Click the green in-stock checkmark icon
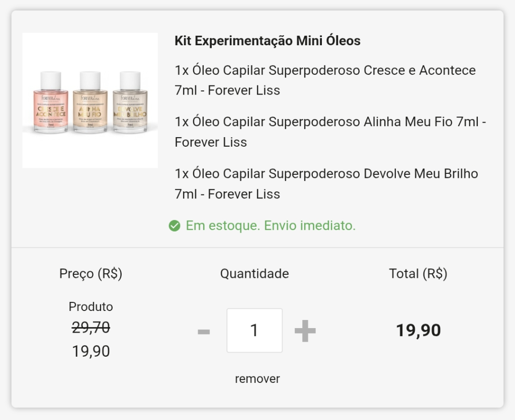This screenshot has width=515, height=420. coord(175,226)
